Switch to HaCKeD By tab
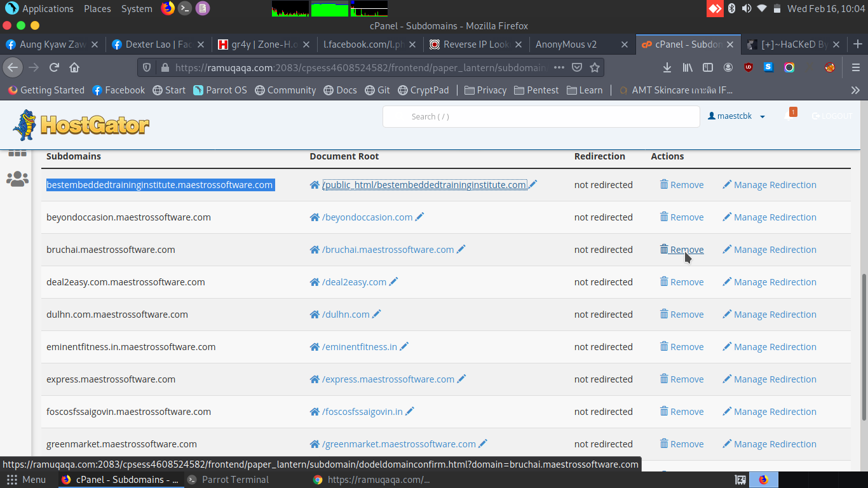The image size is (868, 488). (x=794, y=44)
